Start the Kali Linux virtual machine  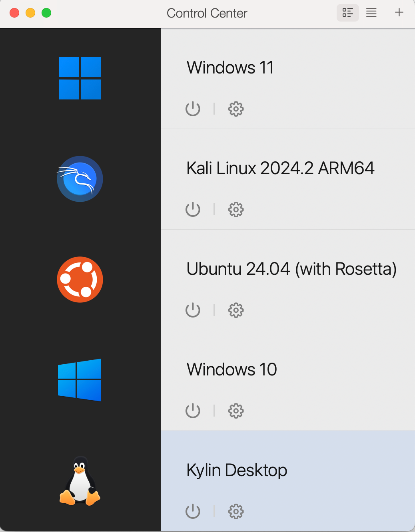coord(193,209)
